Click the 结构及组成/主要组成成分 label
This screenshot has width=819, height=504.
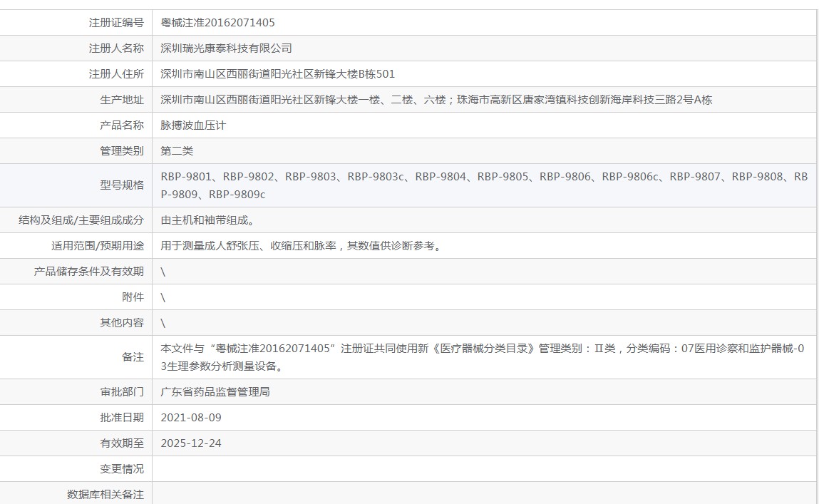click(x=81, y=220)
